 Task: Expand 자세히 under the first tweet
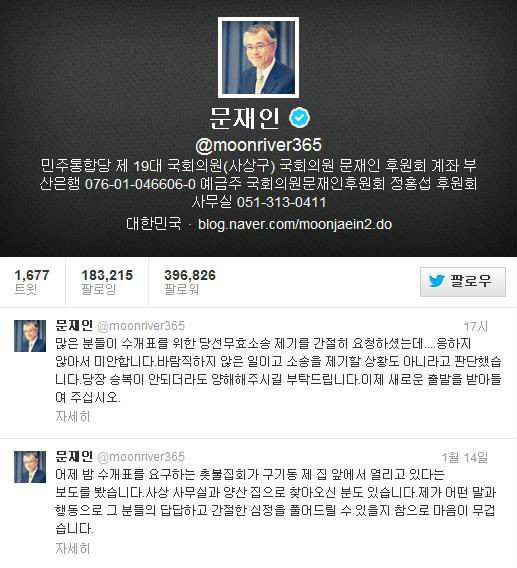click(72, 417)
